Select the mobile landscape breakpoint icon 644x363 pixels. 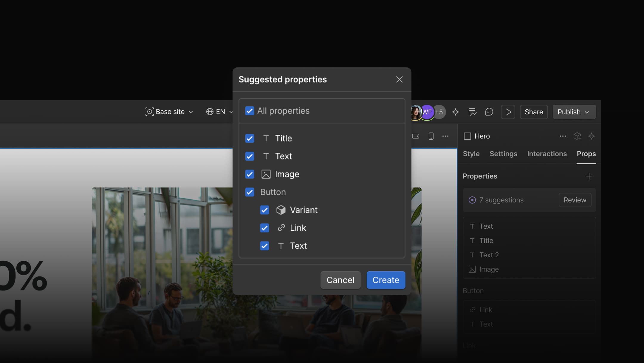[416, 136]
